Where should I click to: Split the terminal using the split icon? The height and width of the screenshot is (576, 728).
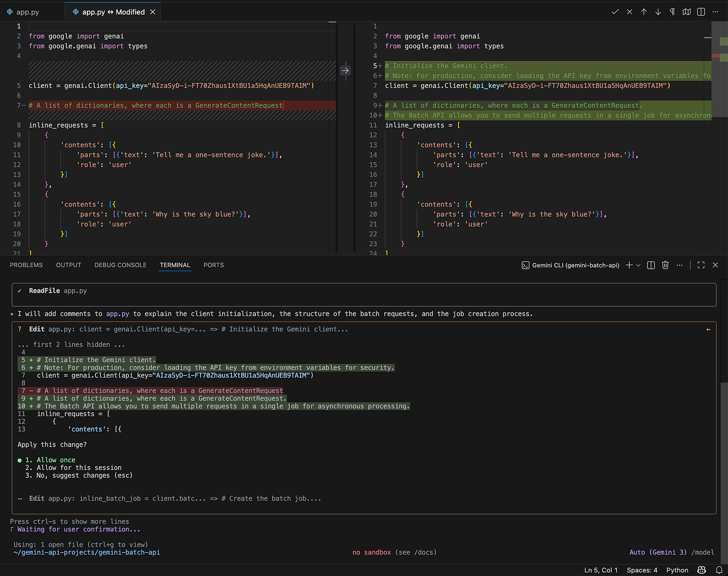point(651,265)
